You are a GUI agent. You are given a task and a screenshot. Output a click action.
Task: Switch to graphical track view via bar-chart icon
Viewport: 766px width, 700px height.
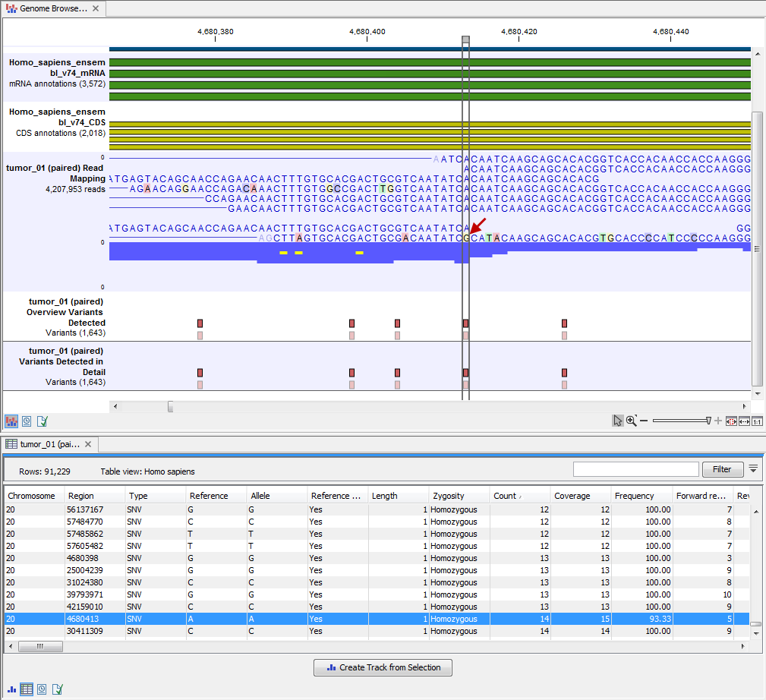pos(11,689)
